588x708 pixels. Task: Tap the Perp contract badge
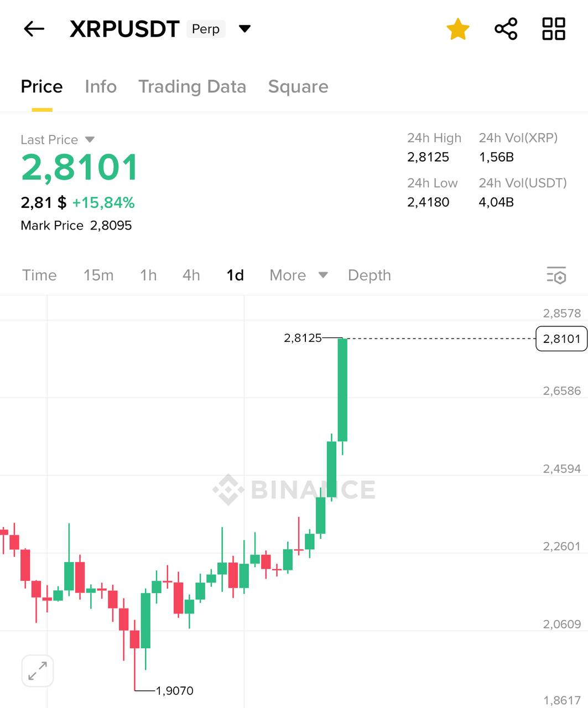pyautogui.click(x=206, y=29)
